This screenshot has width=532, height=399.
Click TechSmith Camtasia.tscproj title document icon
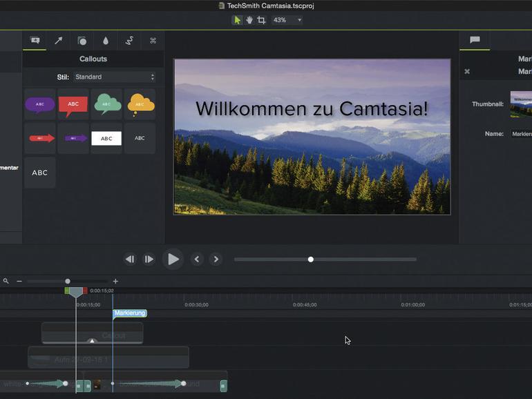pos(222,6)
